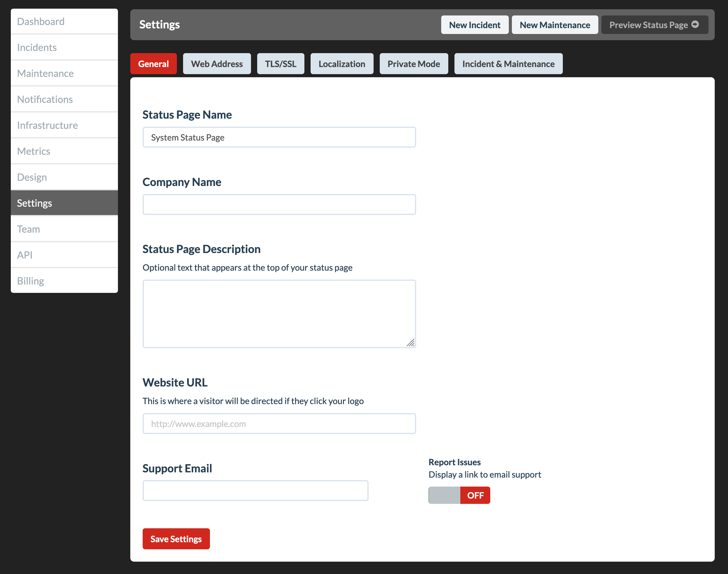This screenshot has width=728, height=574.
Task: Select the Localization tab
Action: coord(341,63)
